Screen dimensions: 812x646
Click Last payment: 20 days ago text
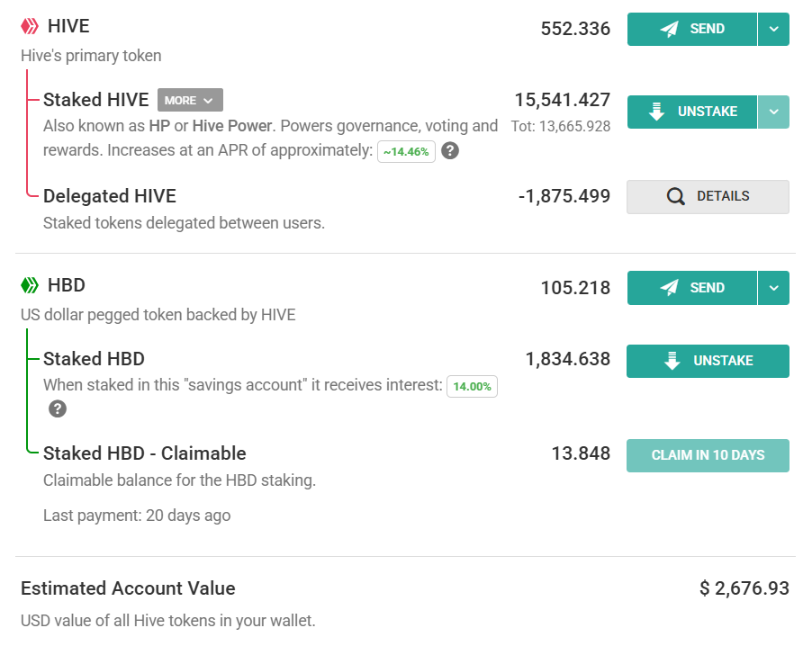[137, 516]
